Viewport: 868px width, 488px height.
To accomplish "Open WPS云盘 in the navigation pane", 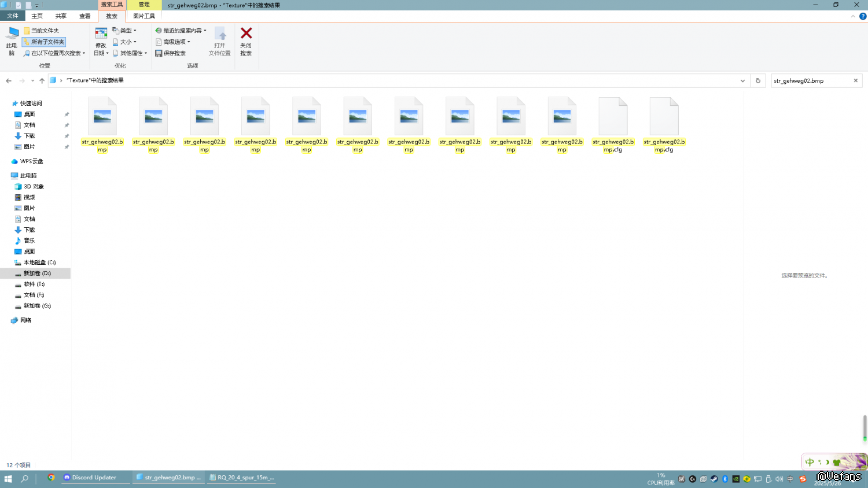I will (27, 161).
